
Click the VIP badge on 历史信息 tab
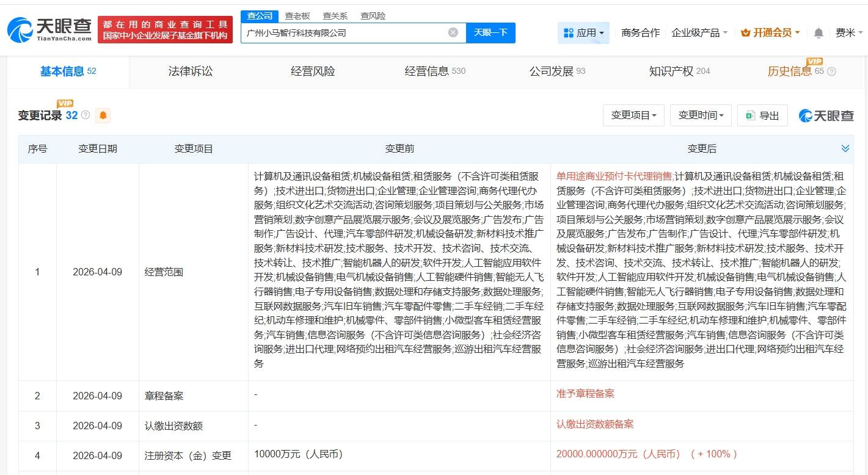pyautogui.click(x=814, y=62)
